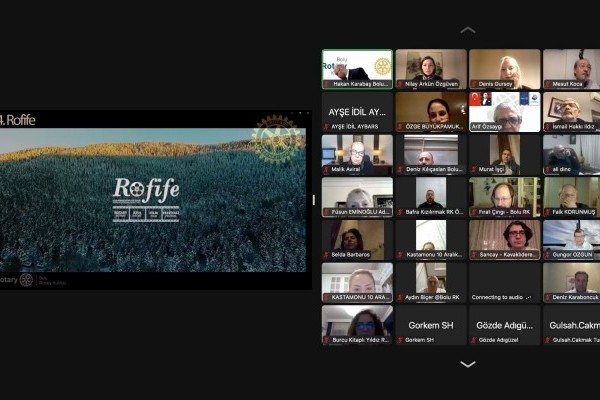Show previous page of participant gallery

point(468,30)
